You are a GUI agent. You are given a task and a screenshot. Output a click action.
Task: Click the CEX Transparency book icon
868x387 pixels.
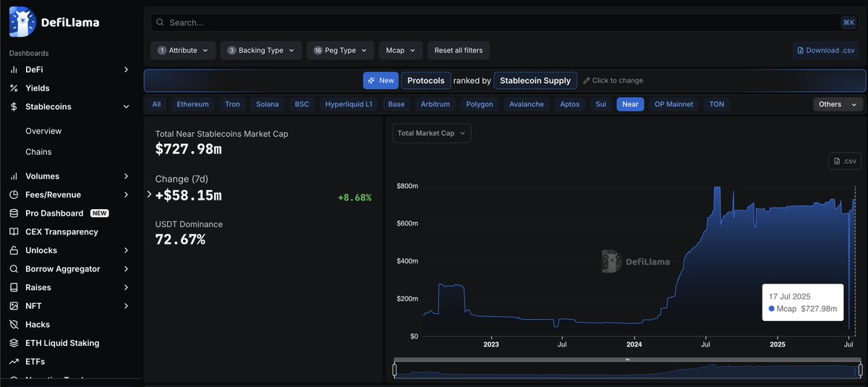(x=14, y=232)
